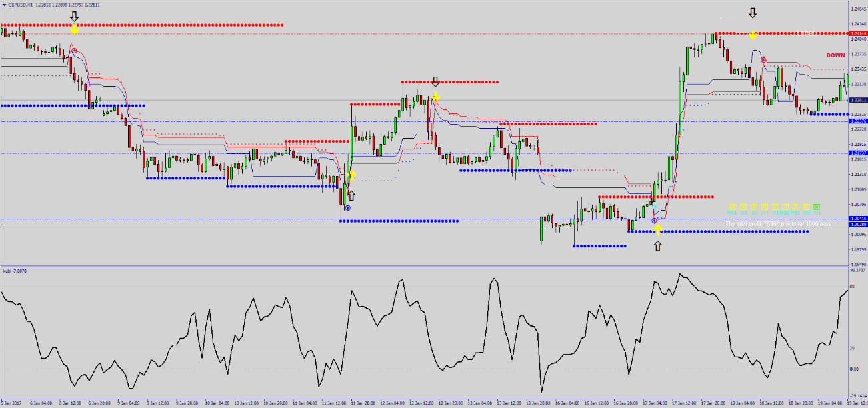Viewport: 868px width, 408px height.
Task: Click the yellow up arrow near 1.20289 line
Action: (x=657, y=229)
